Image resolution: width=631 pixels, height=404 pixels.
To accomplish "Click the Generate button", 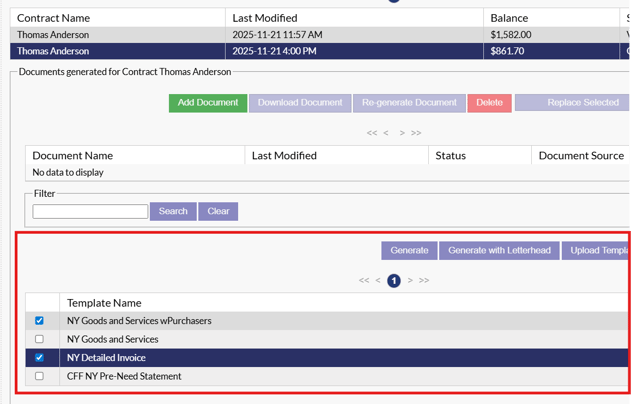I will (409, 251).
